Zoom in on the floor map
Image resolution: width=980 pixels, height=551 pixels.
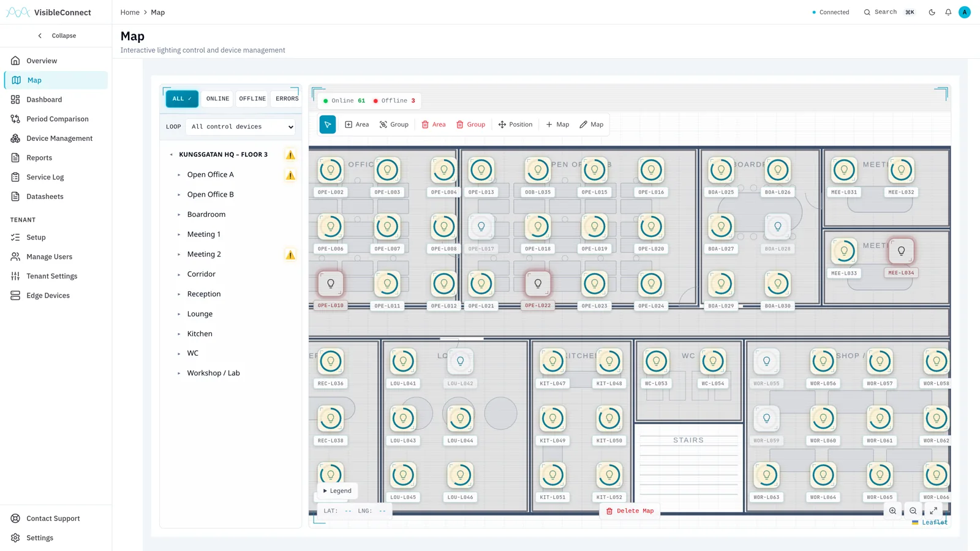pos(892,511)
